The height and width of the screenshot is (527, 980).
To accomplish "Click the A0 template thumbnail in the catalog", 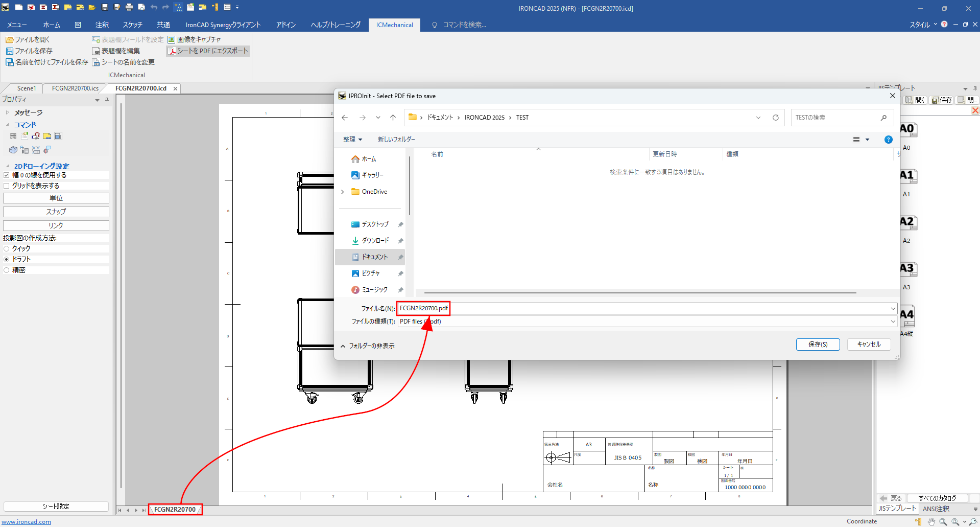I will 908,129.
